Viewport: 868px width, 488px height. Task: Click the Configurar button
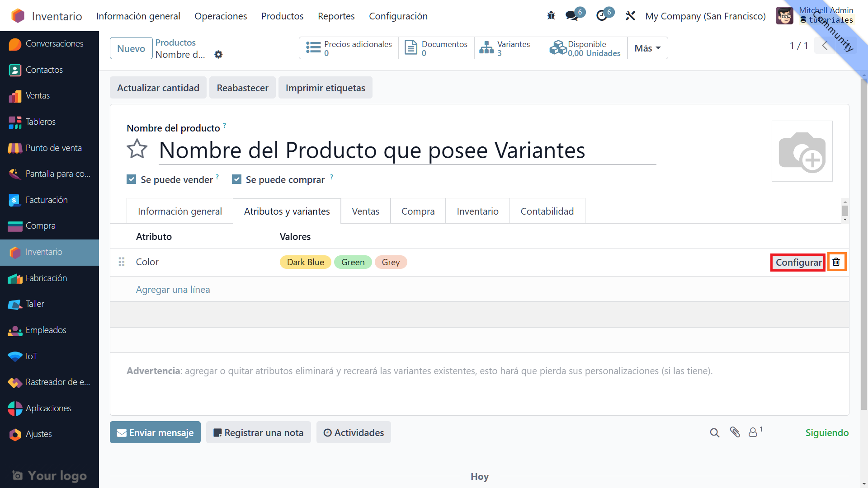pyautogui.click(x=798, y=263)
